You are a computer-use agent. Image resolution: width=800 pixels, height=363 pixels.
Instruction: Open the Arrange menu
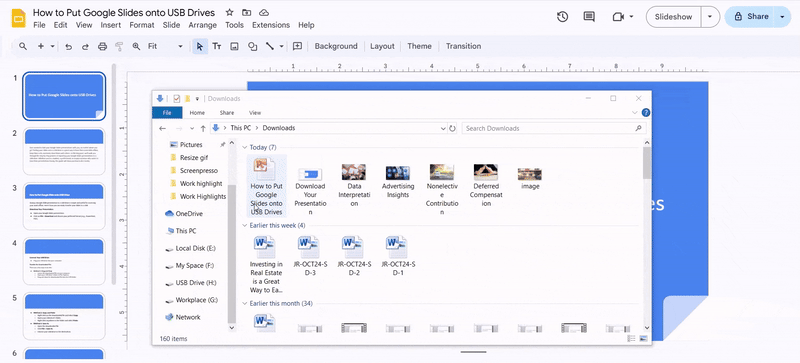(203, 25)
